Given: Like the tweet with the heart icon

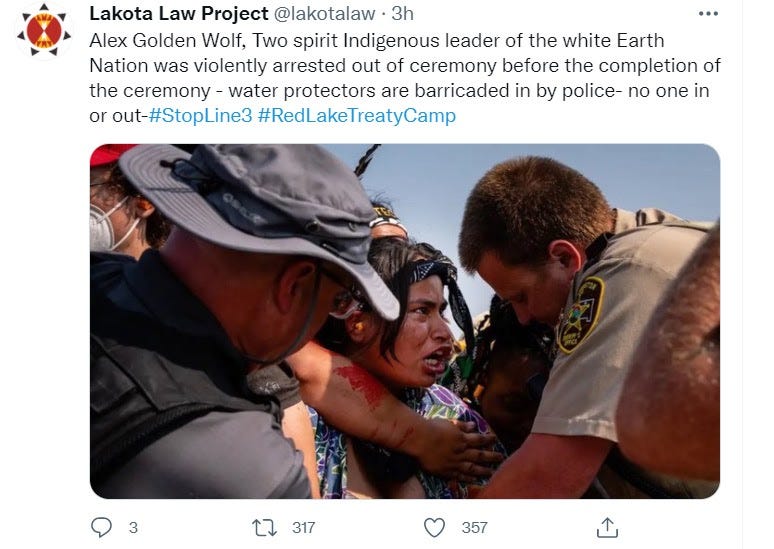Looking at the screenshot, I should point(434,527).
